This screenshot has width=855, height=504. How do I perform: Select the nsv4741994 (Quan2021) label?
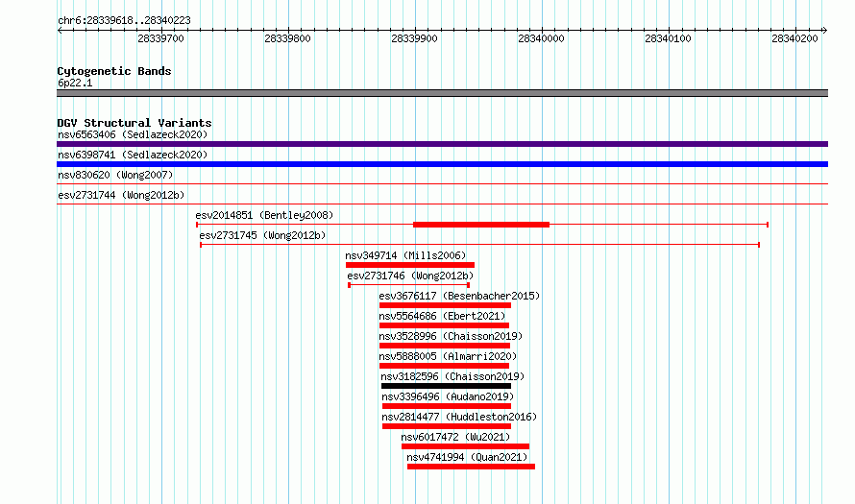click(x=467, y=457)
